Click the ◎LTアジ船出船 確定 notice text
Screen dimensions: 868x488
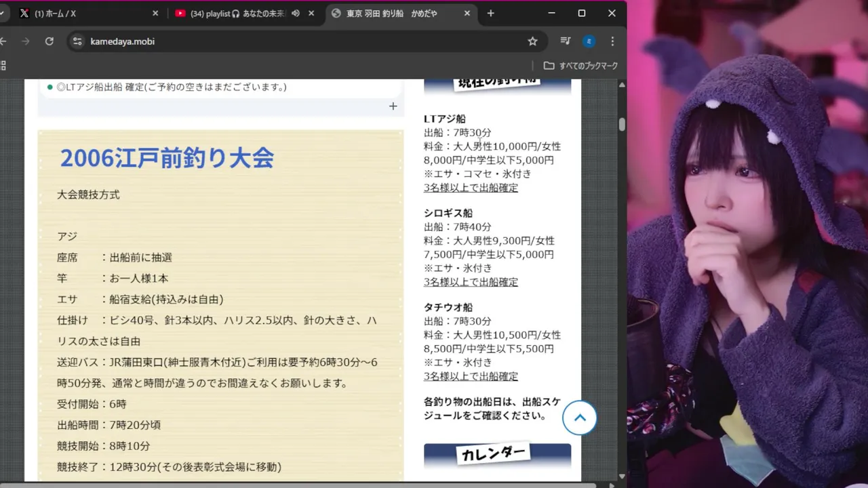pos(172,87)
